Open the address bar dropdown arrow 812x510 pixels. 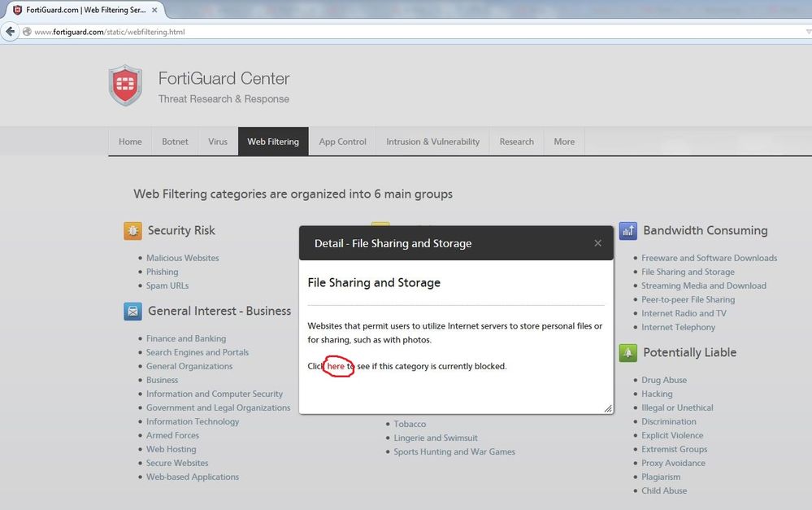tap(809, 32)
